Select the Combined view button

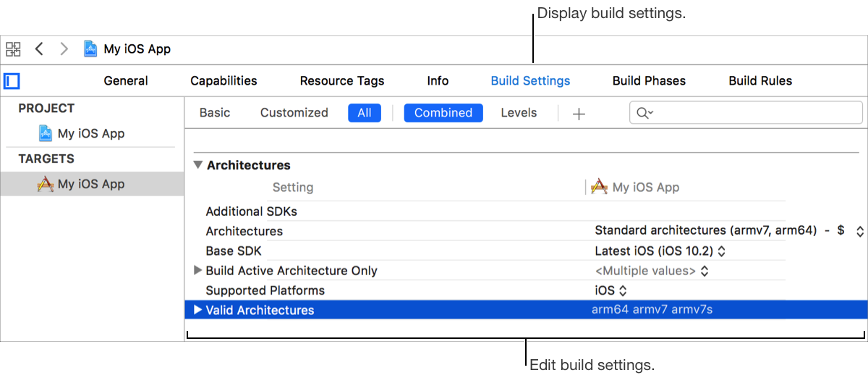443,113
